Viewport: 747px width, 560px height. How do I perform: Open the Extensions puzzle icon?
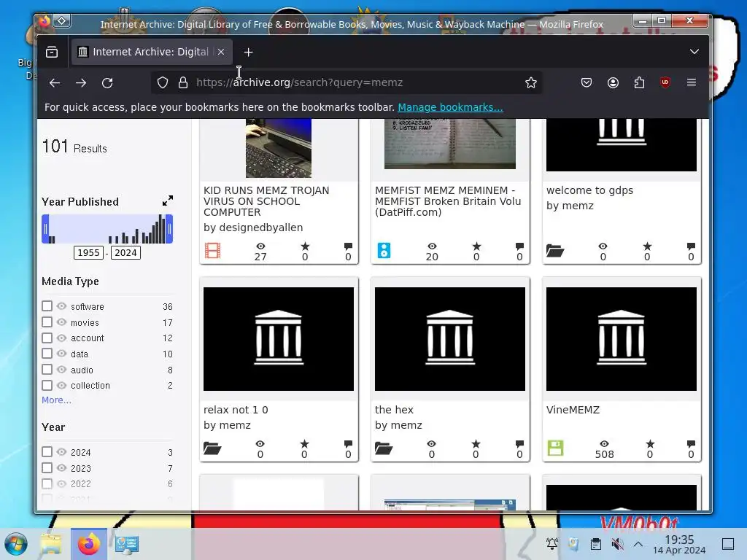pos(639,83)
